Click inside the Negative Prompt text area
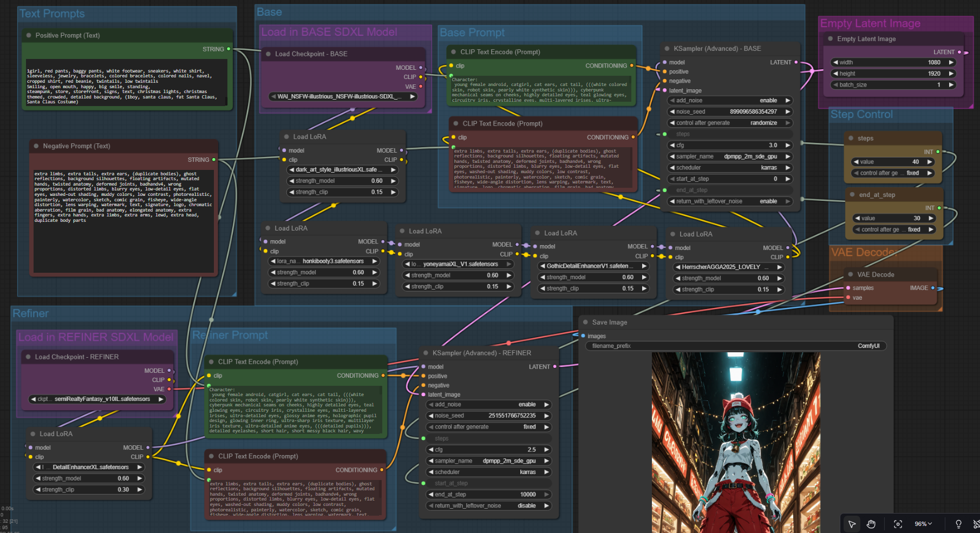The width and height of the screenshot is (980, 533). pyautogui.click(x=123, y=221)
